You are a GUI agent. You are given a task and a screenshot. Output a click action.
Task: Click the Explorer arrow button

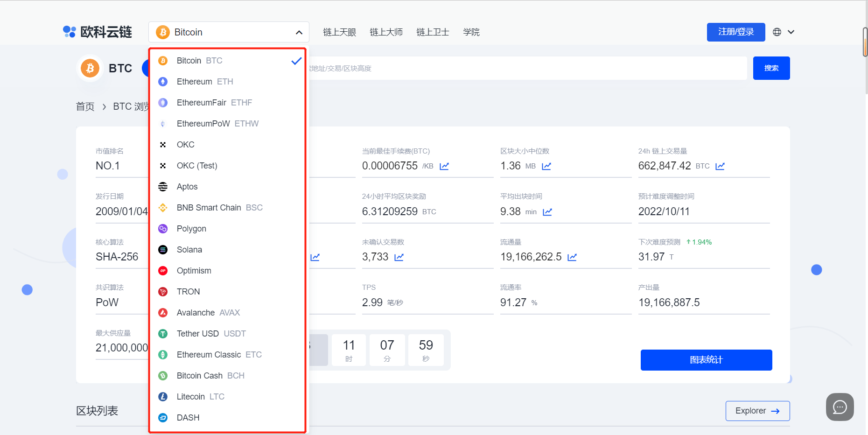pos(758,411)
